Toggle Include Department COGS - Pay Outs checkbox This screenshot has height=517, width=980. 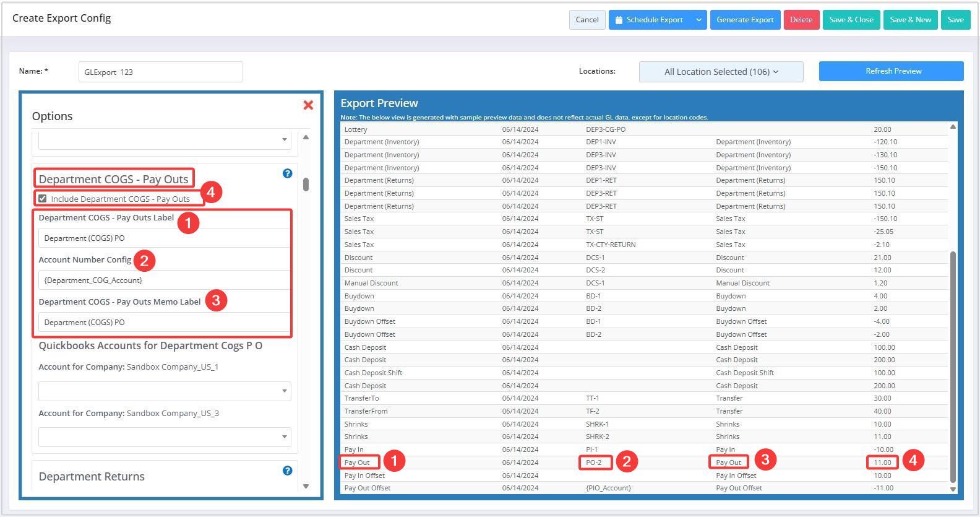pyautogui.click(x=43, y=199)
